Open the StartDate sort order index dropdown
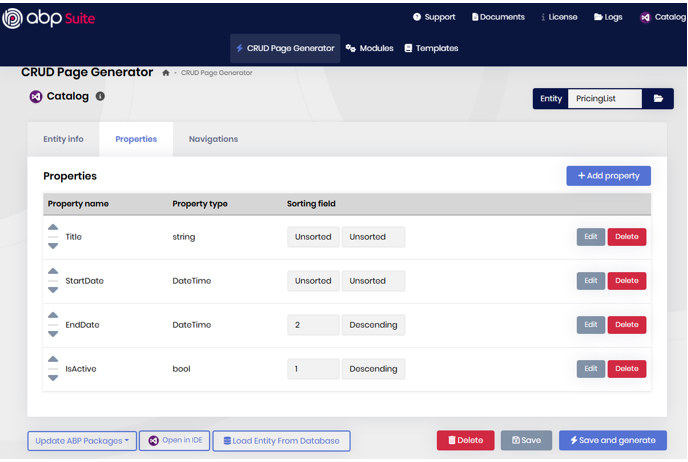 coord(313,281)
